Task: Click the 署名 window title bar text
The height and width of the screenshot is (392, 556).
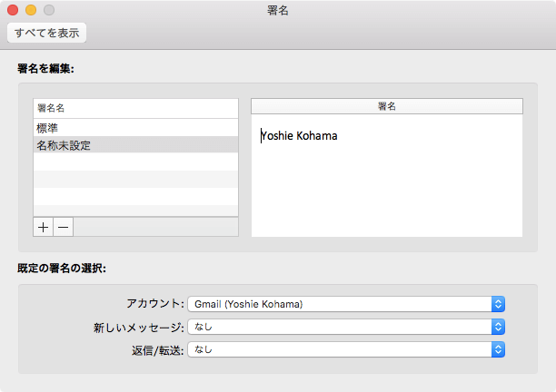Action: [x=279, y=10]
